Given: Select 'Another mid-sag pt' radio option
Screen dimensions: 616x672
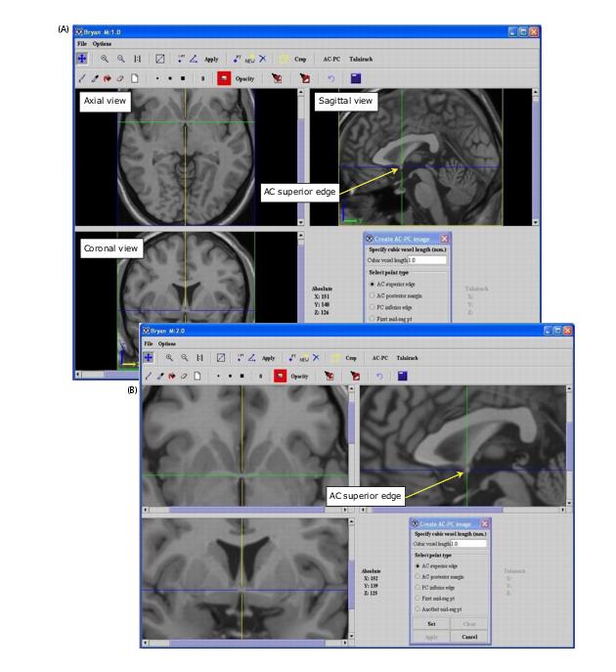Looking at the screenshot, I should pos(419,608).
